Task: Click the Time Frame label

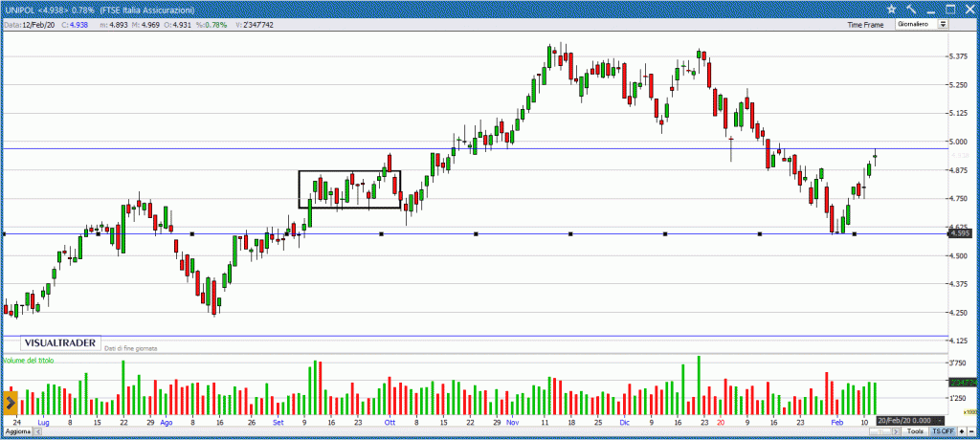Action: [x=865, y=25]
